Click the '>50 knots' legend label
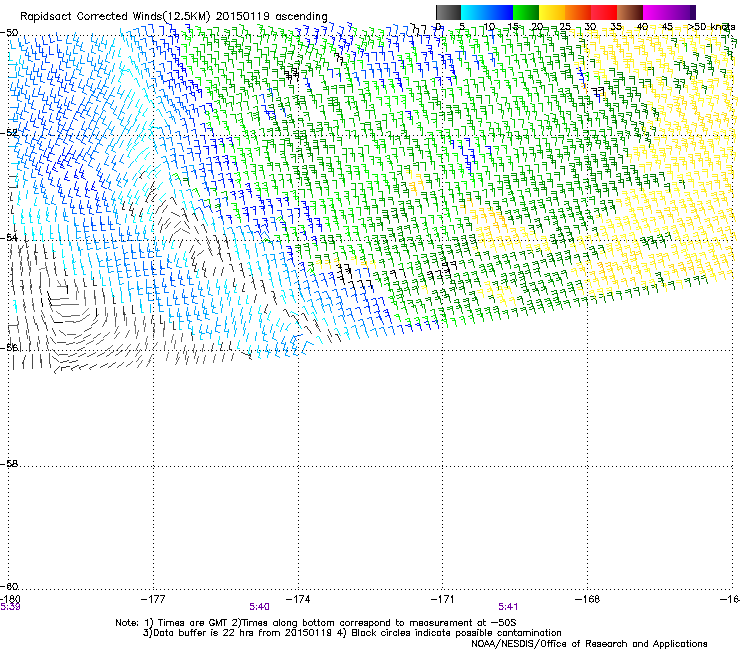Image resolution: width=740 pixels, height=650 pixels. coord(711,27)
